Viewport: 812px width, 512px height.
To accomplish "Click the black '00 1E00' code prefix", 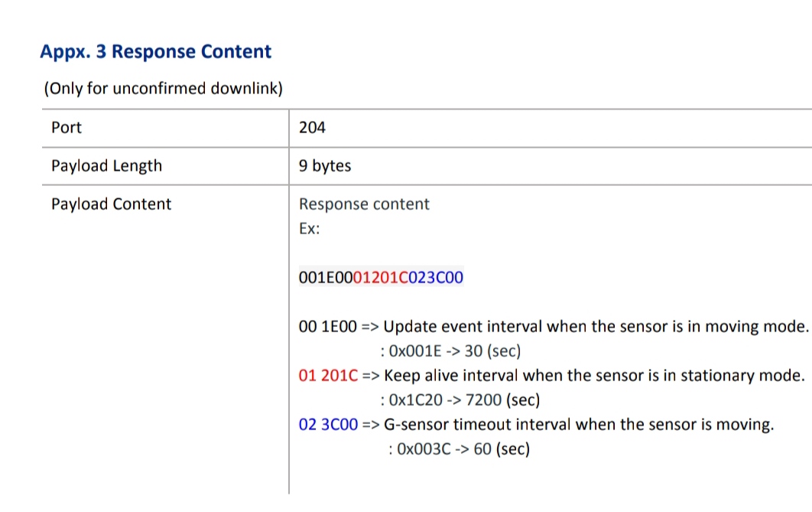I will tap(327, 327).
